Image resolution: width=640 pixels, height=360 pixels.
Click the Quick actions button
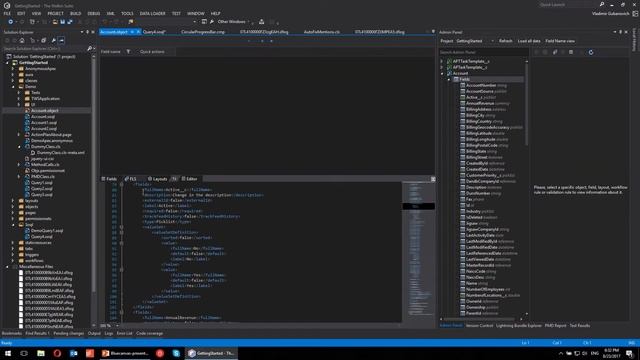click(x=152, y=52)
